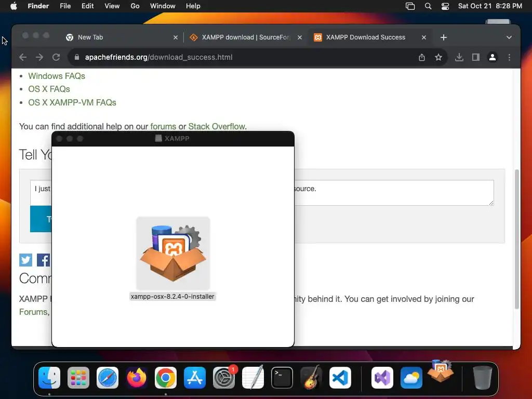Click the Twitter share icon
Screen dimensions: 532x399
tap(26, 260)
